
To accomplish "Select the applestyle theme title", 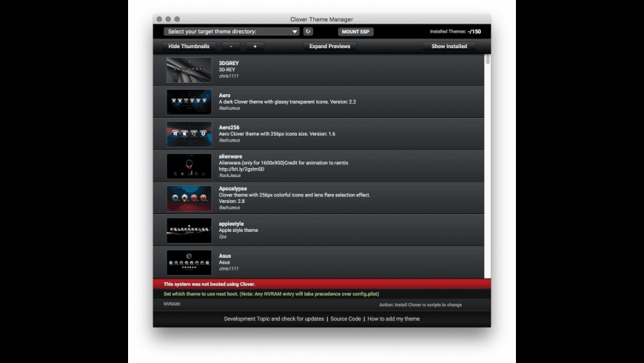I will (x=231, y=224).
